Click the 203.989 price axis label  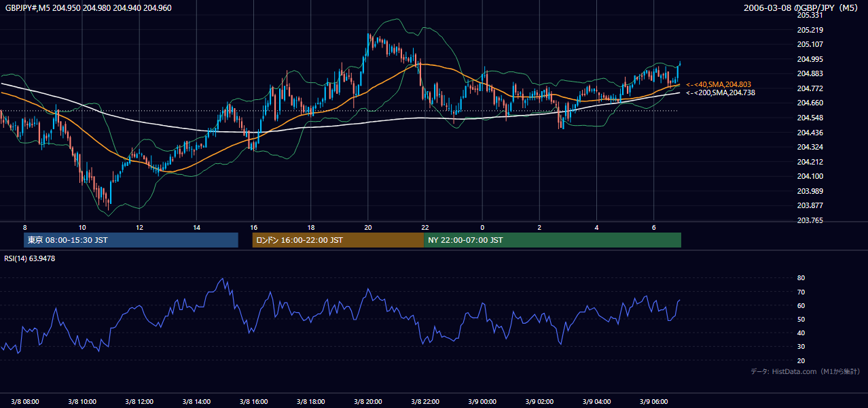[x=810, y=191]
